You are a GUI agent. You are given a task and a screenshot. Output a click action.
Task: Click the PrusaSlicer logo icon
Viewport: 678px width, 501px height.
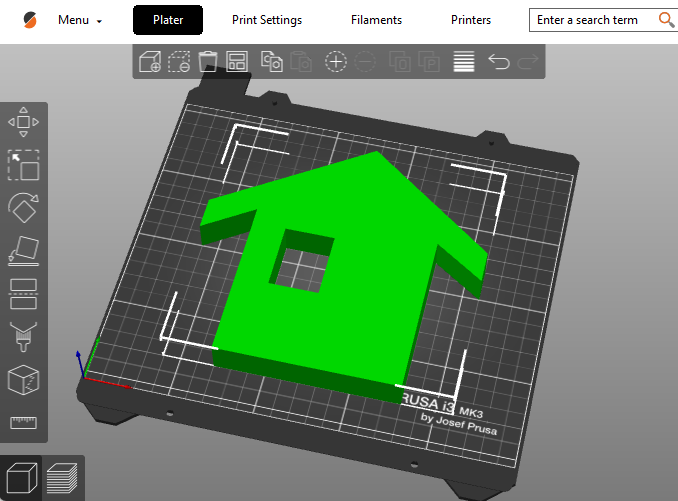pos(30,20)
